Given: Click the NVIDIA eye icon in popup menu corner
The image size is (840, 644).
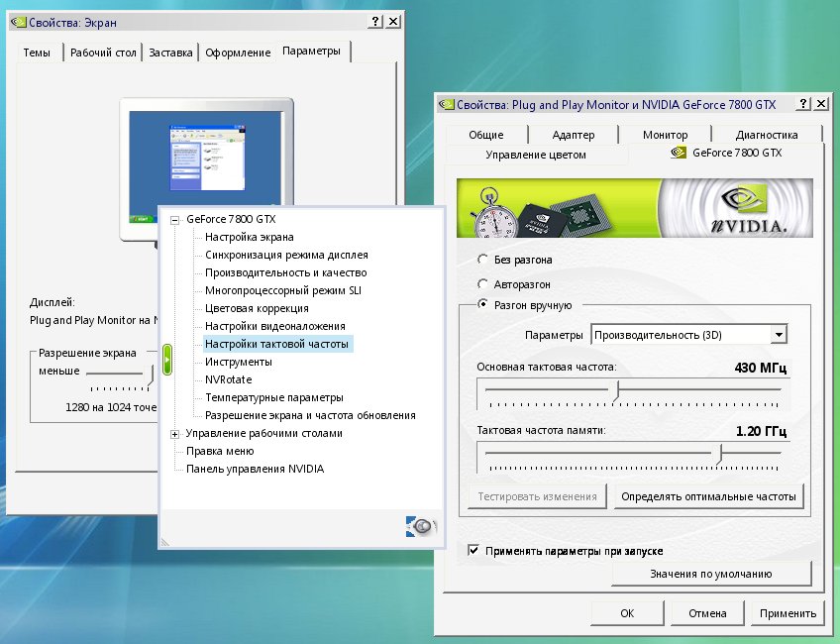Looking at the screenshot, I should click(x=421, y=526).
